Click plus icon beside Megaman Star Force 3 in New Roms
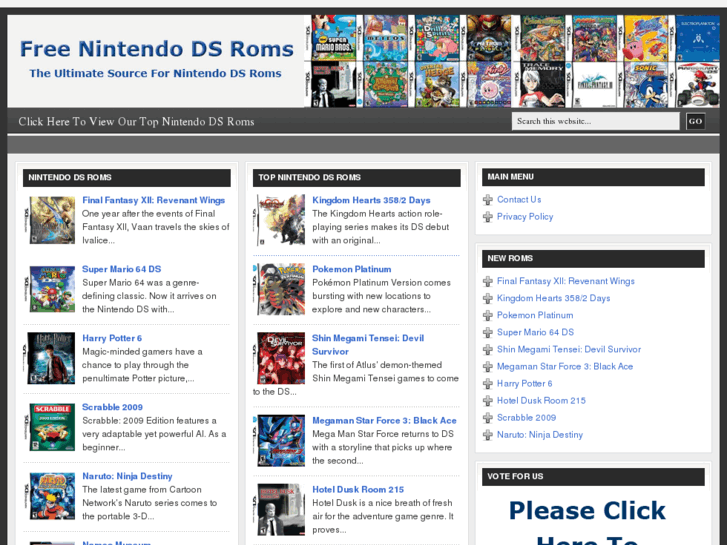 [488, 367]
